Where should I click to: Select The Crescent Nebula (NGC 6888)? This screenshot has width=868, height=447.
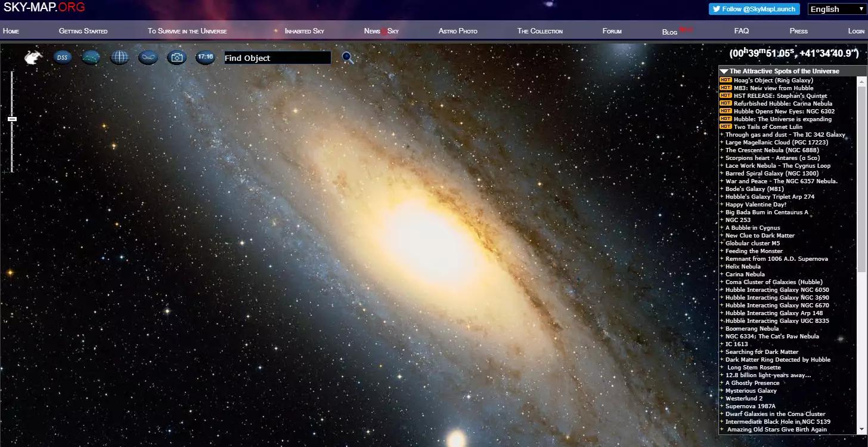click(772, 150)
